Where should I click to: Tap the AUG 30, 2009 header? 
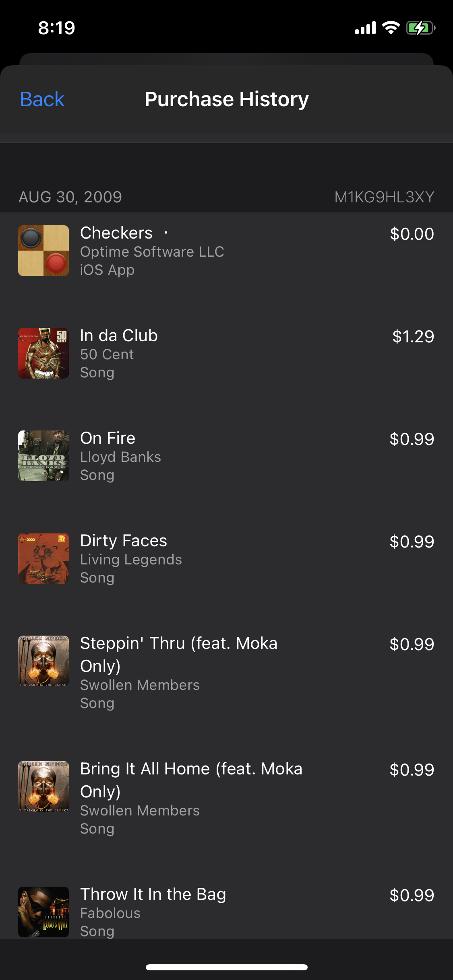[x=70, y=197]
